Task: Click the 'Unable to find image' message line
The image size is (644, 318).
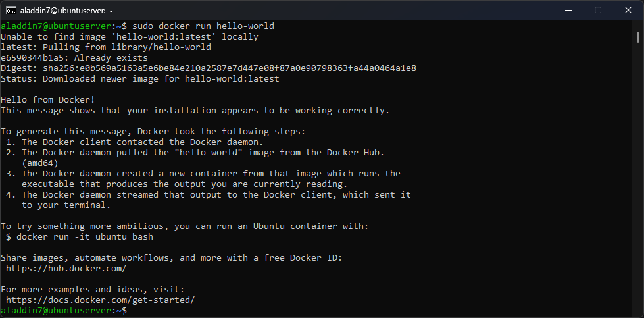Action: (130, 37)
